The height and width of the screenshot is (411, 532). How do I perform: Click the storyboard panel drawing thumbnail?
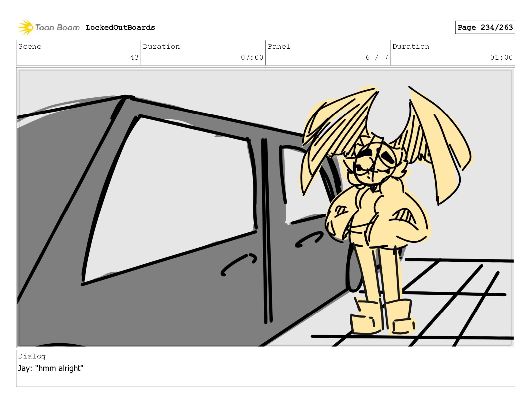(x=265, y=208)
